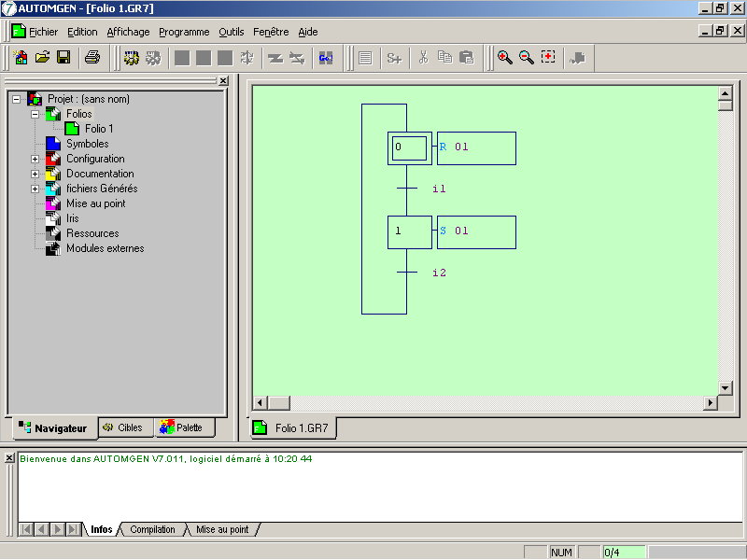Collapse the Folios tree node
The height and width of the screenshot is (560, 747).
(35, 114)
